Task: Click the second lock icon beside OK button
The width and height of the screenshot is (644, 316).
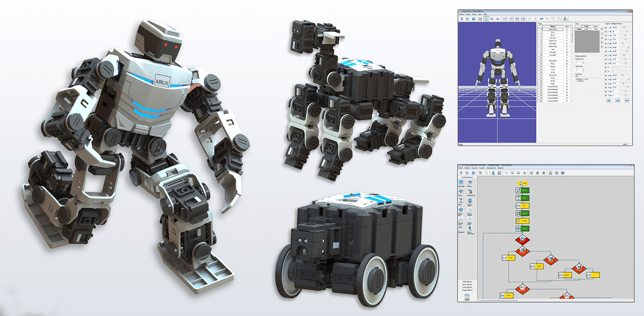Action: click(x=618, y=100)
